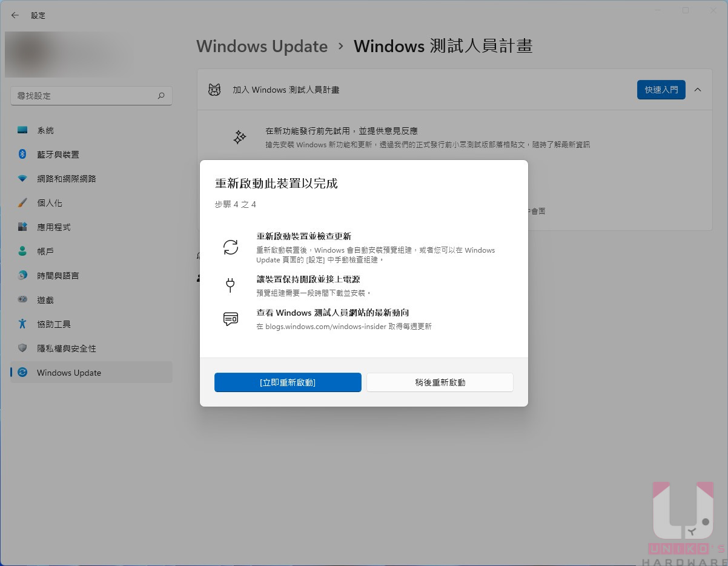Click the 快速入門 button

(x=661, y=90)
